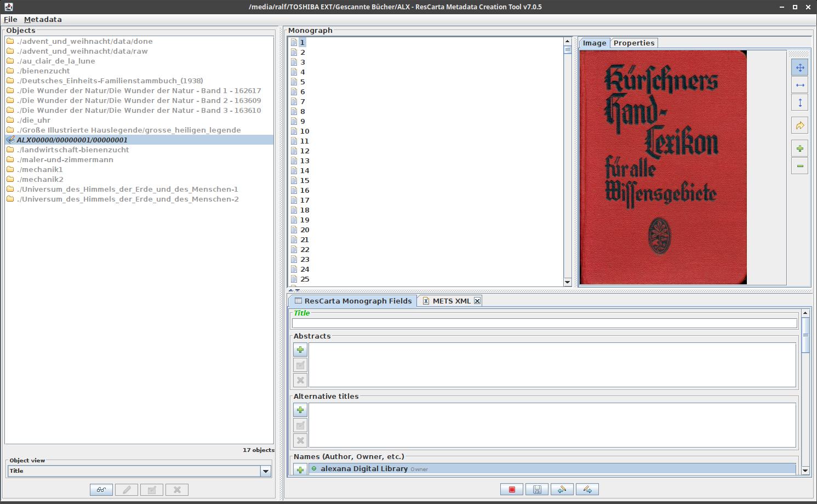
Task: Close the METS XML tab
Action: (477, 301)
